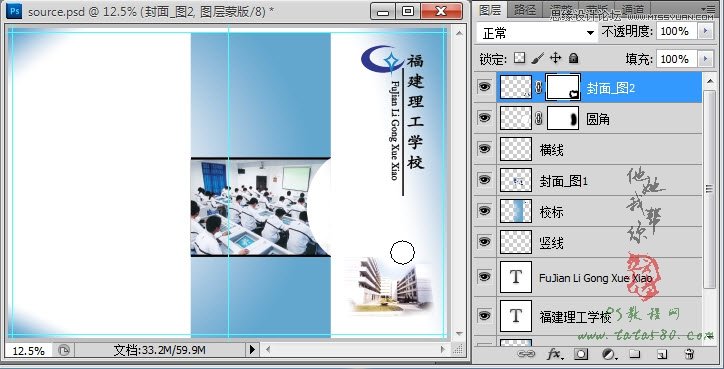Enable lock position move icon
The height and width of the screenshot is (369, 724).
click(x=555, y=58)
